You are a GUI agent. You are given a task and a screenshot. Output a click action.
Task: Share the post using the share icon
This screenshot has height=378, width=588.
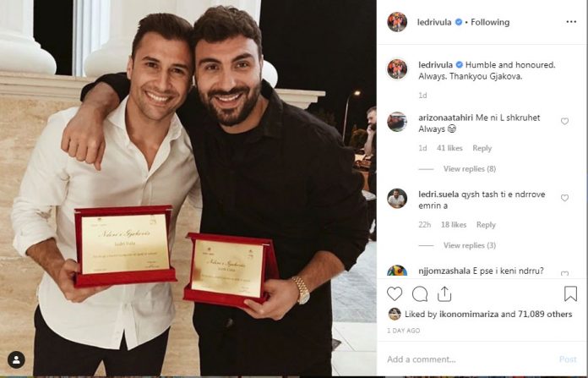click(x=444, y=294)
